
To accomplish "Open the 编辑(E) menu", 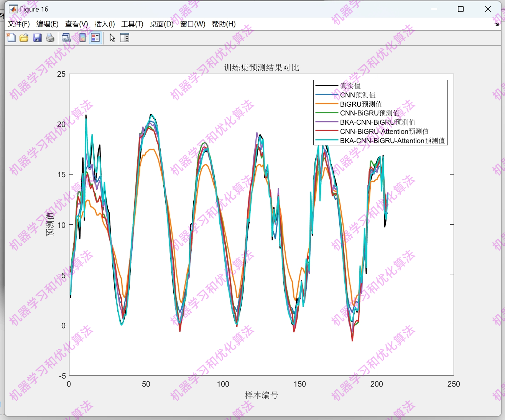I will (48, 24).
